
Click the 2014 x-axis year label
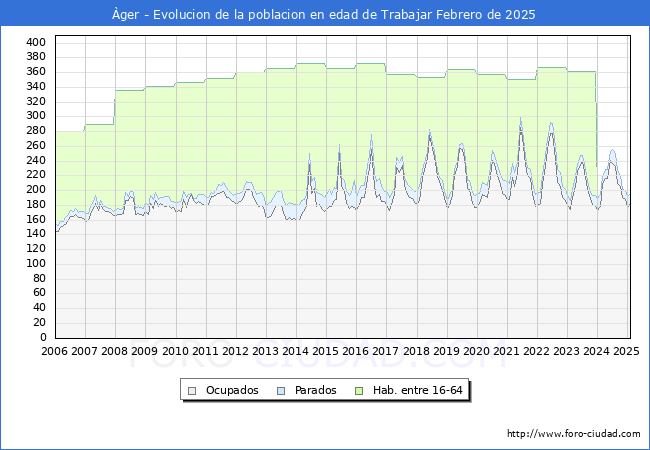[x=296, y=351]
